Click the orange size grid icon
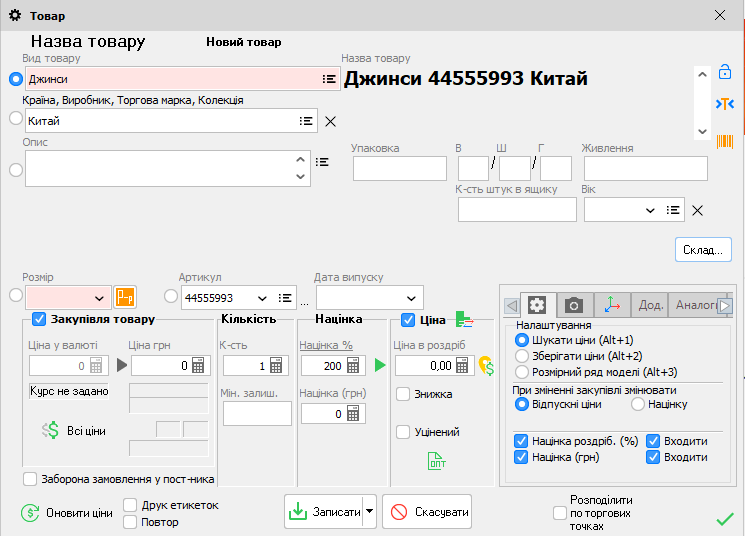This screenshot has width=745, height=536. click(125, 297)
